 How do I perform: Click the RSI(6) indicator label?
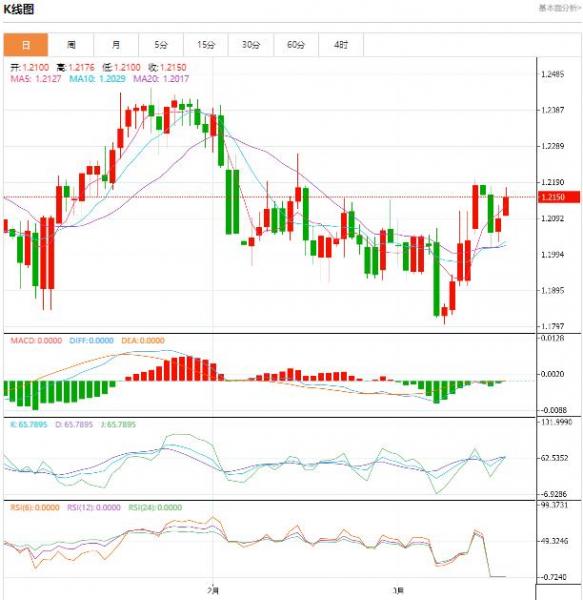click(35, 507)
